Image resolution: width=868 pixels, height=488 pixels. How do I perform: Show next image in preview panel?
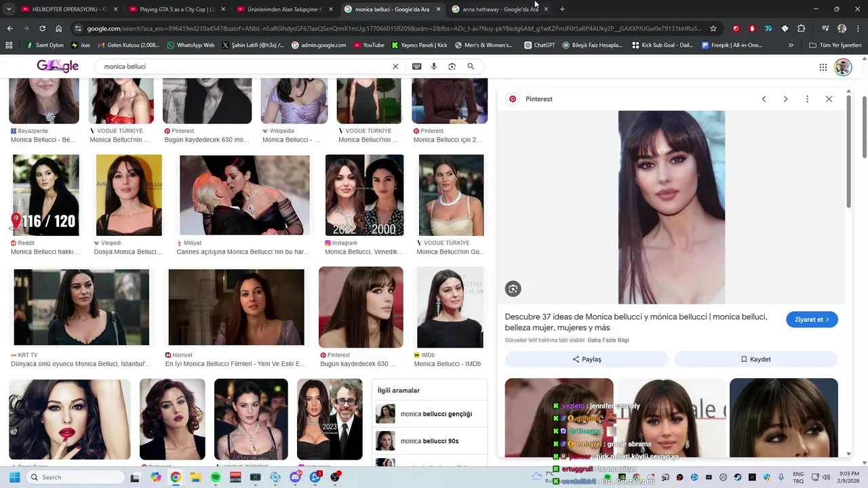pos(785,99)
